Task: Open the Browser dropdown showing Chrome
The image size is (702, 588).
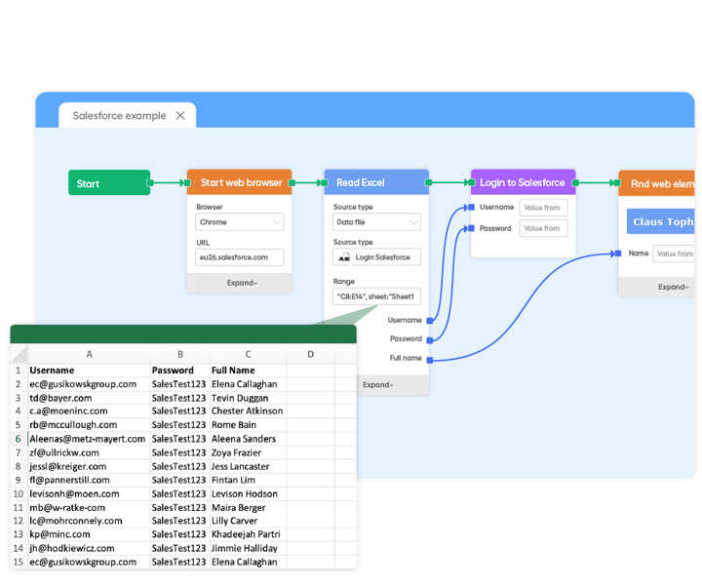Action: point(240,222)
